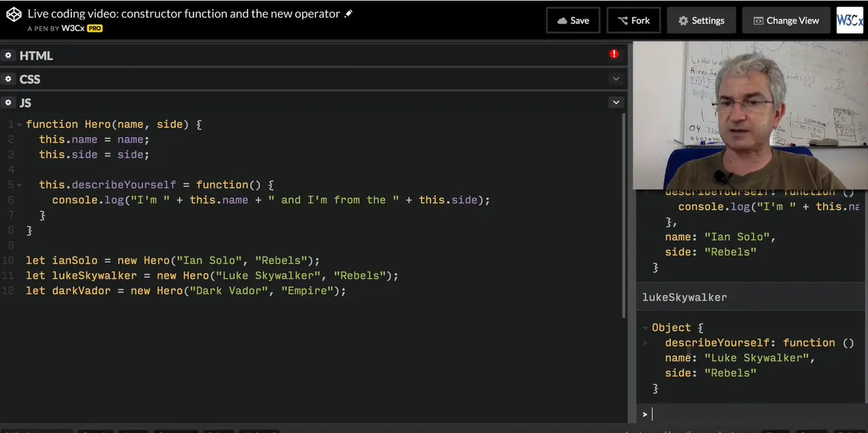Click 'let ianSolo = new Hero' line
Image resolution: width=868 pixels, height=433 pixels.
pyautogui.click(x=173, y=260)
